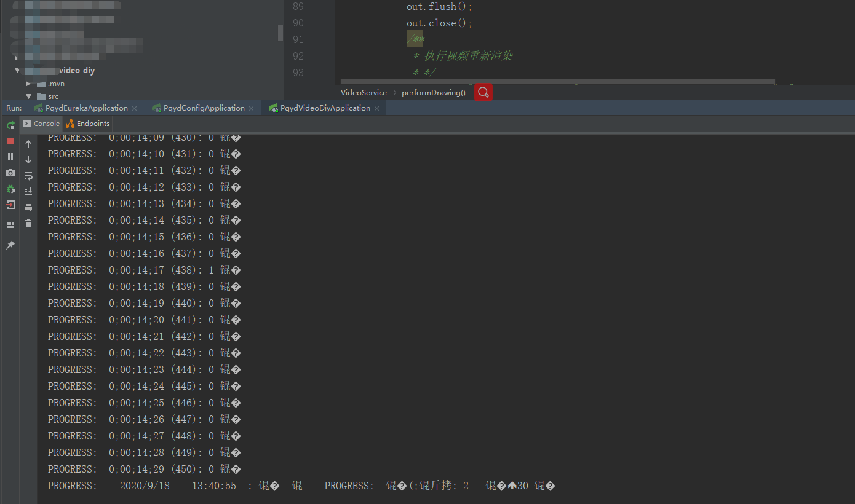Go down the stack trace
Viewport: 855px width, 504px height.
pyautogui.click(x=28, y=160)
